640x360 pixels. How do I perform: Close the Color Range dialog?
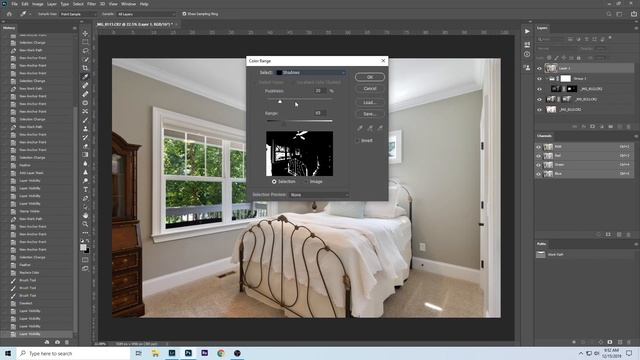click(383, 61)
